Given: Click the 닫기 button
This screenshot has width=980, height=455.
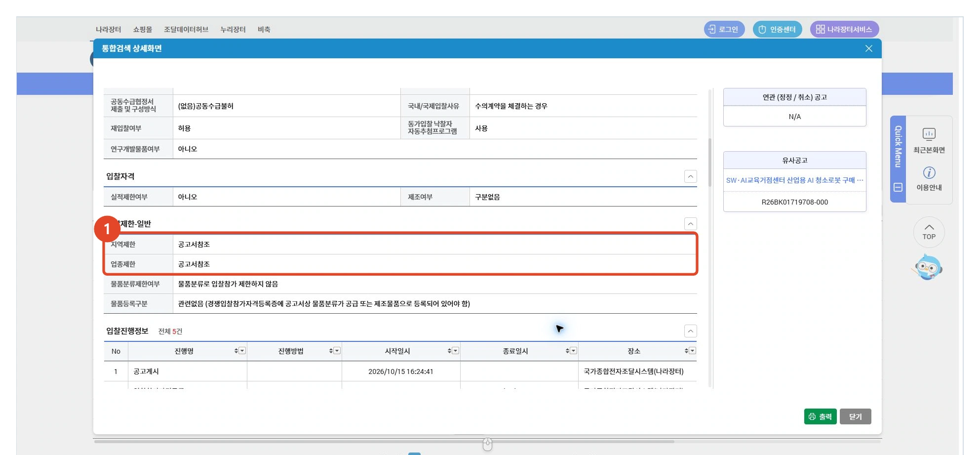Looking at the screenshot, I should click(x=855, y=416).
